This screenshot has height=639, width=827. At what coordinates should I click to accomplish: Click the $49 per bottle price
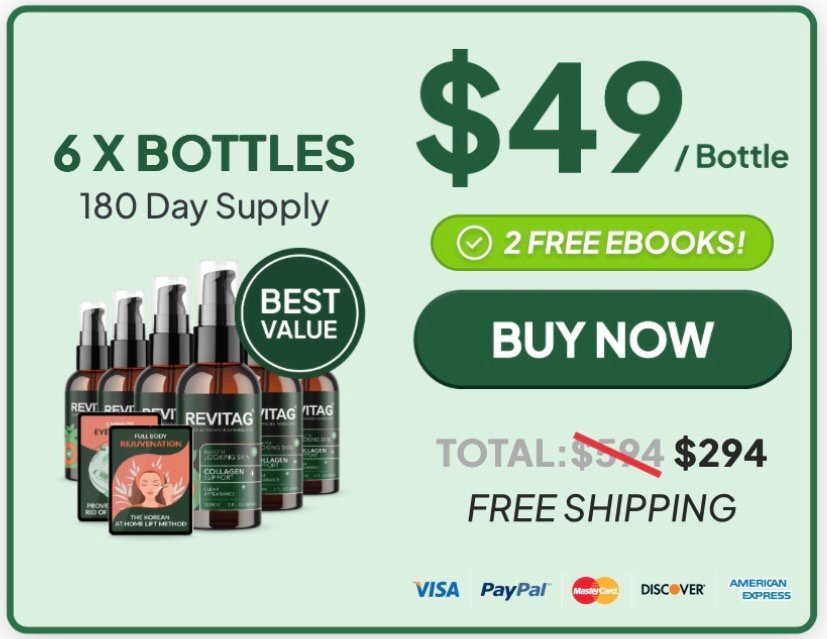pos(602,119)
